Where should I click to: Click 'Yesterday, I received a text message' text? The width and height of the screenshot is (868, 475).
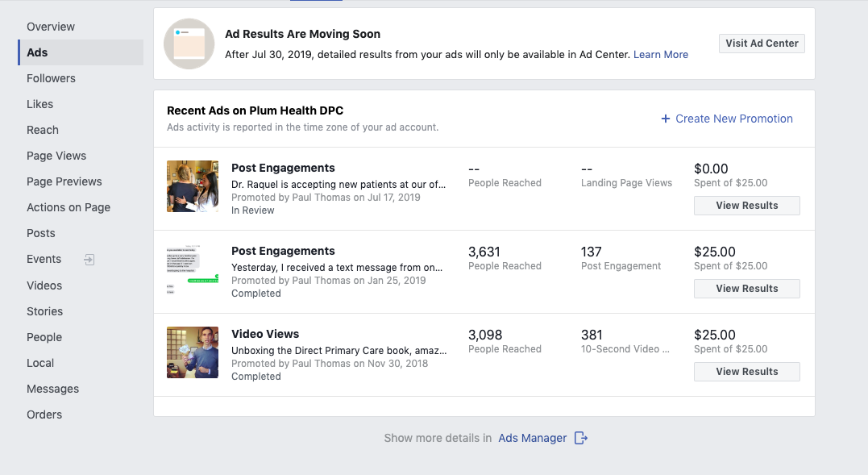(x=337, y=268)
